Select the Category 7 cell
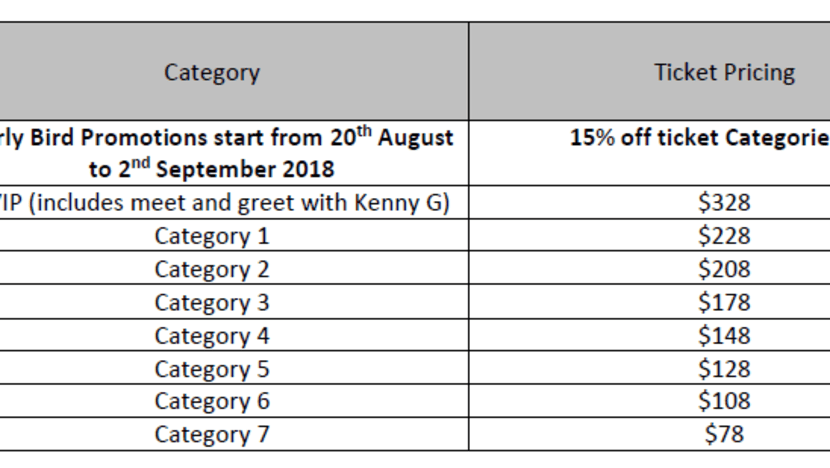830x468 pixels. pyautogui.click(x=234, y=434)
